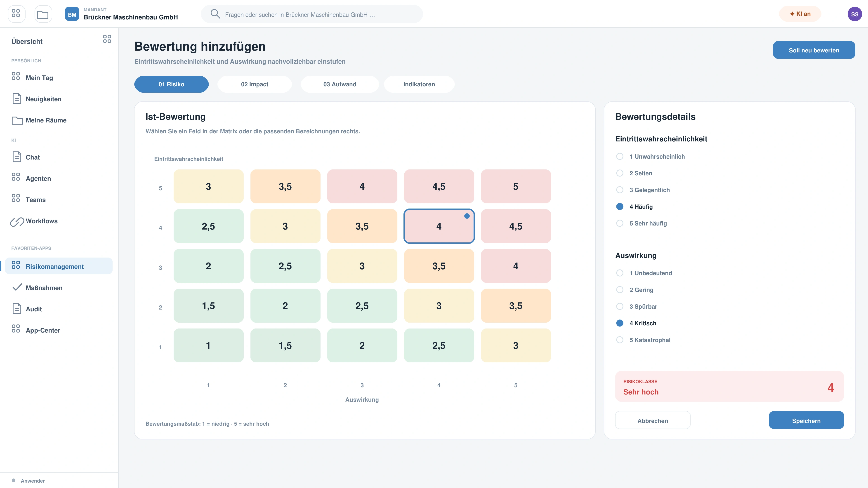This screenshot has height=488, width=868.
Task: Open Audit document icon in sidebar
Action: point(17,309)
